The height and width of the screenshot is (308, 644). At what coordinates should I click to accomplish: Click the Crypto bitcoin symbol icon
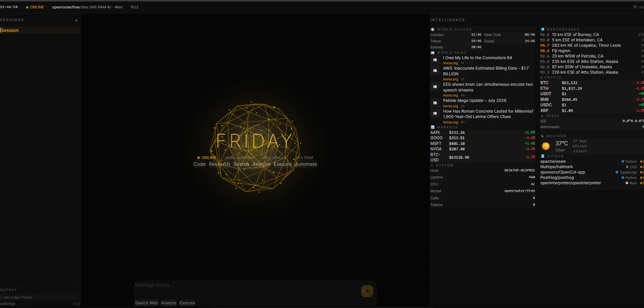[542, 78]
